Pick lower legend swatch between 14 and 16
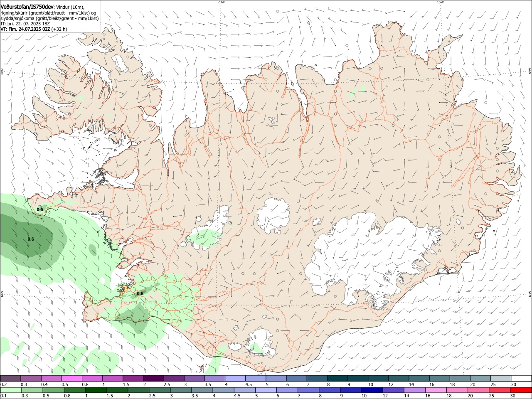532x399 pixels. 414,390
